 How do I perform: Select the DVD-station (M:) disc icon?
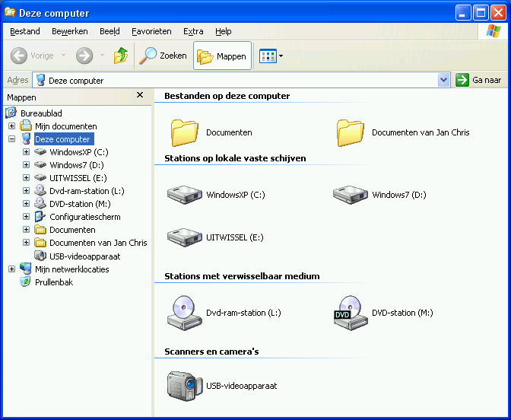pos(350,312)
